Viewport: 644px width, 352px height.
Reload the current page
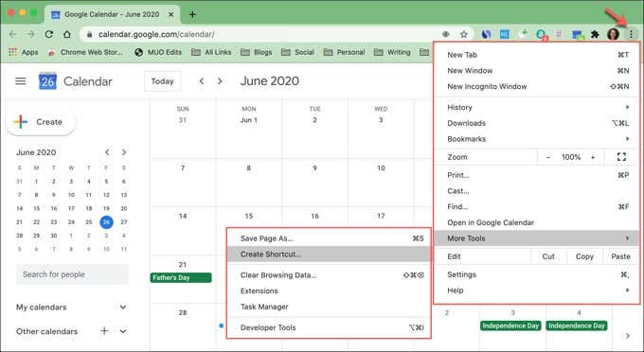click(49, 34)
